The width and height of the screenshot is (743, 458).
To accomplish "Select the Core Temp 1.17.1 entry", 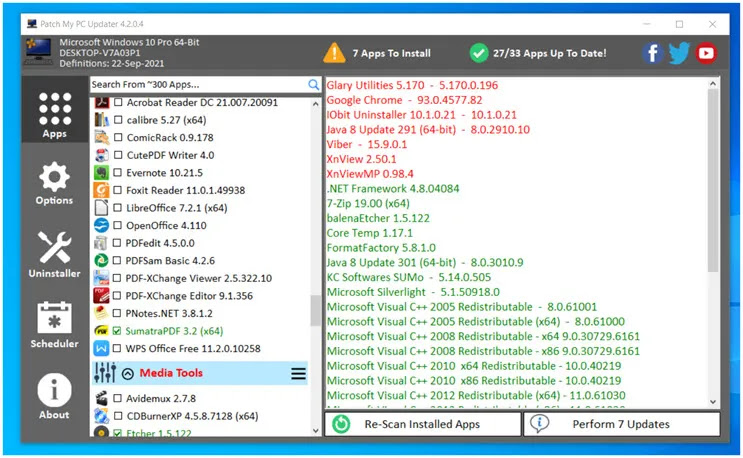I will [x=370, y=233].
